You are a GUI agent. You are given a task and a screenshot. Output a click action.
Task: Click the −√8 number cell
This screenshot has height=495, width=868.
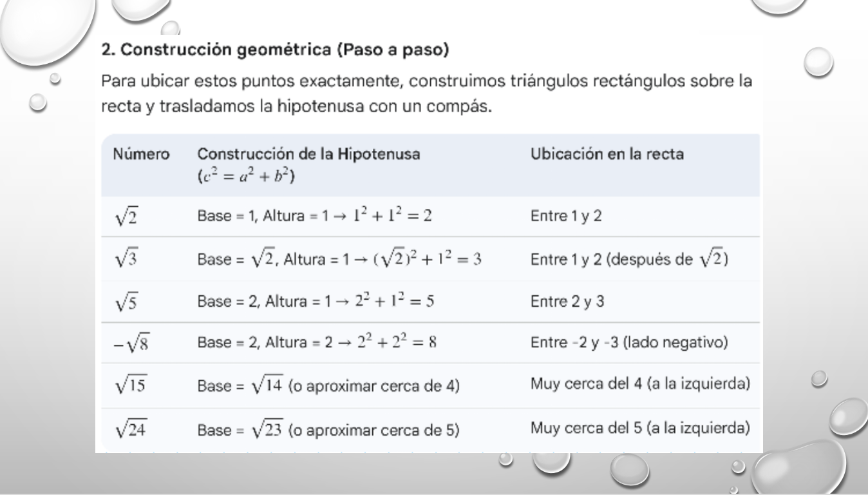tap(132, 344)
